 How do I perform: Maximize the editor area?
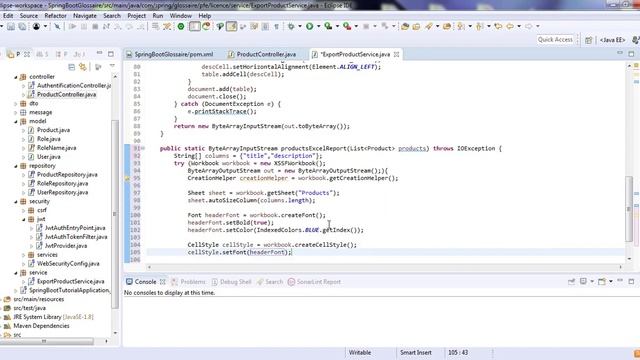(631, 53)
